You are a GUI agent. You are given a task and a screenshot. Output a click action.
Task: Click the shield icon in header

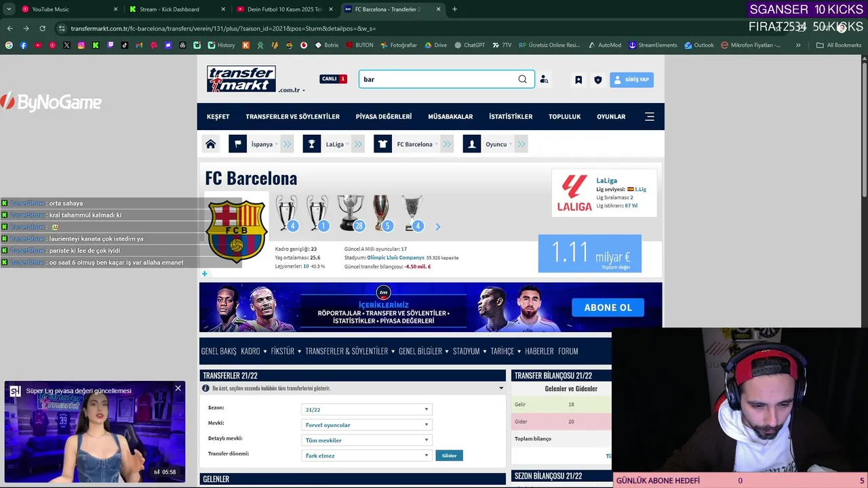(597, 79)
